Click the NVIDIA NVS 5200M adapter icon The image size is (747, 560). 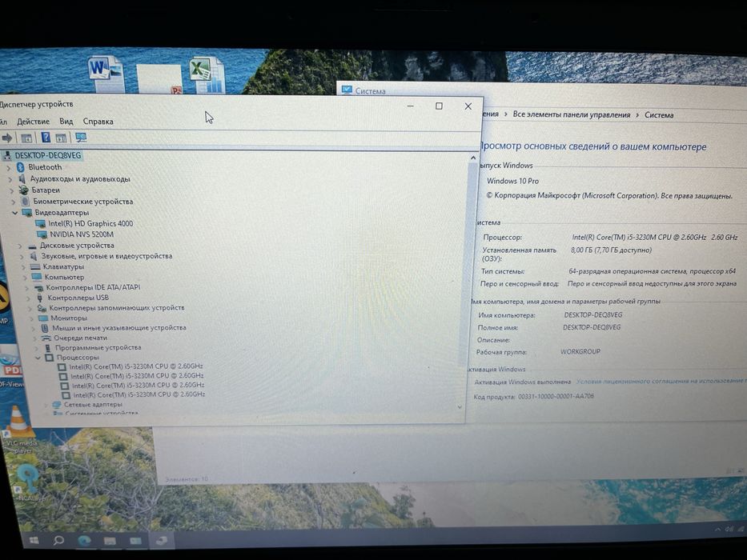point(42,234)
